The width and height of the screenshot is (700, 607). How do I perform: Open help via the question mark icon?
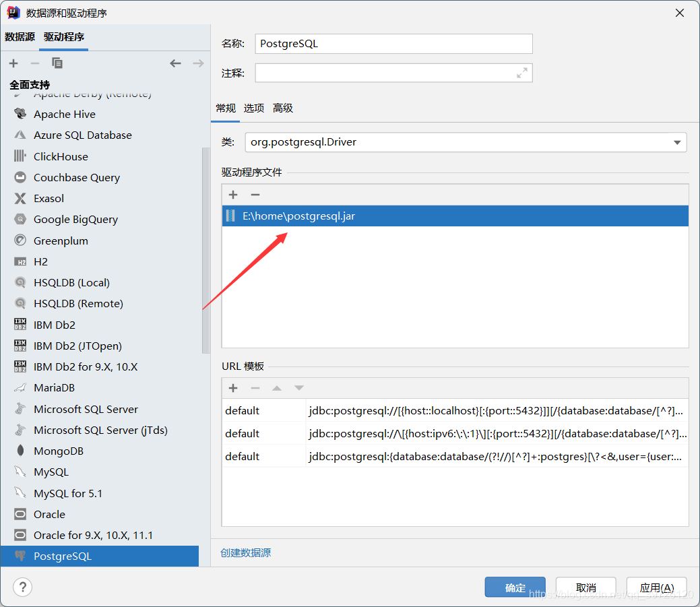coord(22,587)
